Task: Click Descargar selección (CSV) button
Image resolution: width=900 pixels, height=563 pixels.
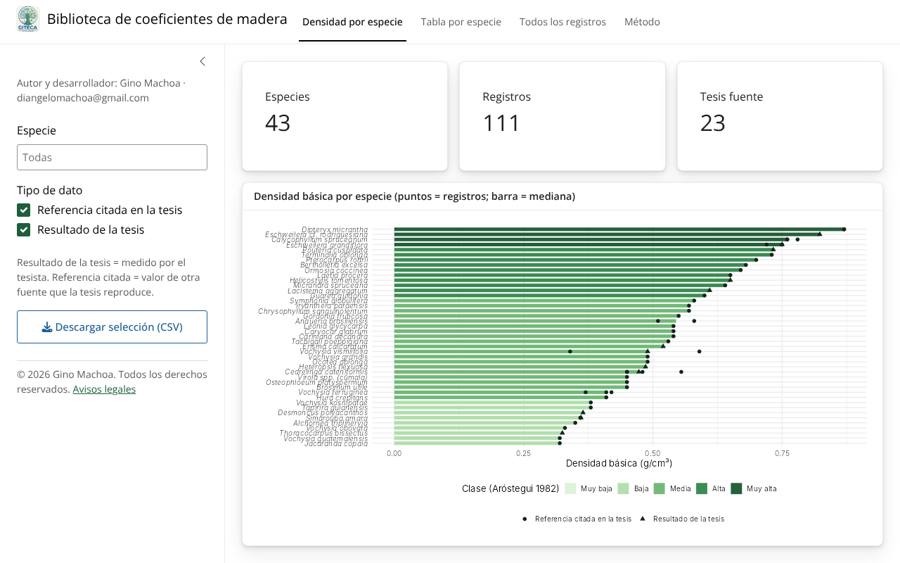Action: click(x=112, y=327)
